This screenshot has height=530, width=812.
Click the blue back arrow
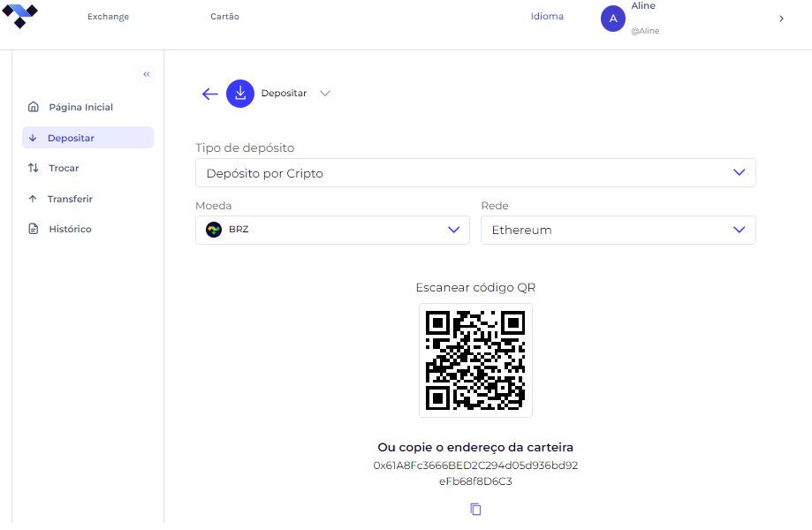(209, 94)
